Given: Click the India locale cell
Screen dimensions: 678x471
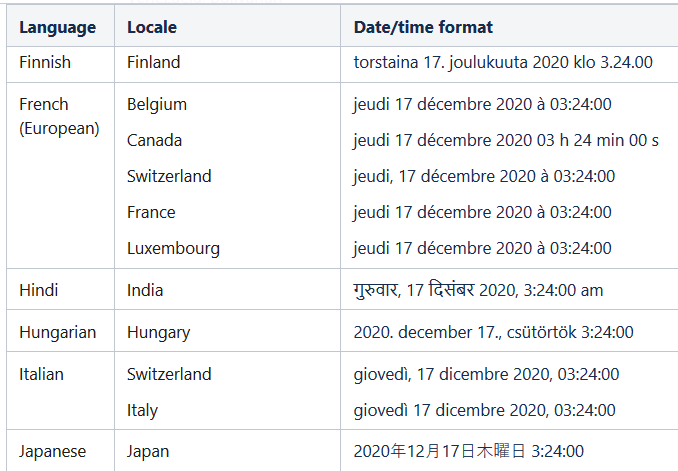Looking at the screenshot, I should click(145, 290).
